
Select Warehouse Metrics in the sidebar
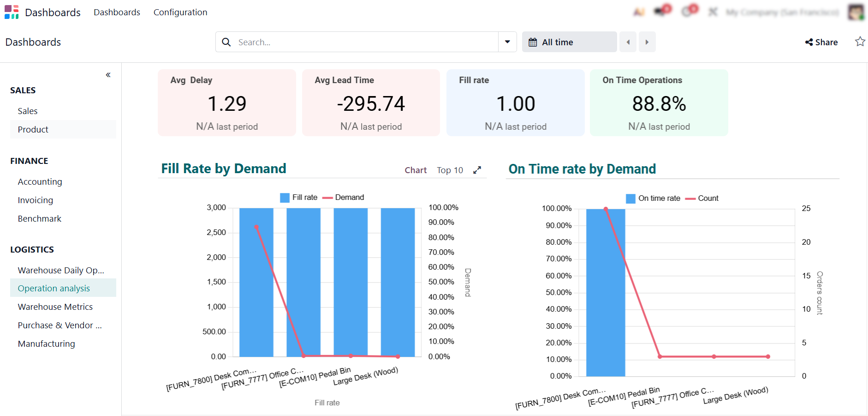tap(55, 307)
